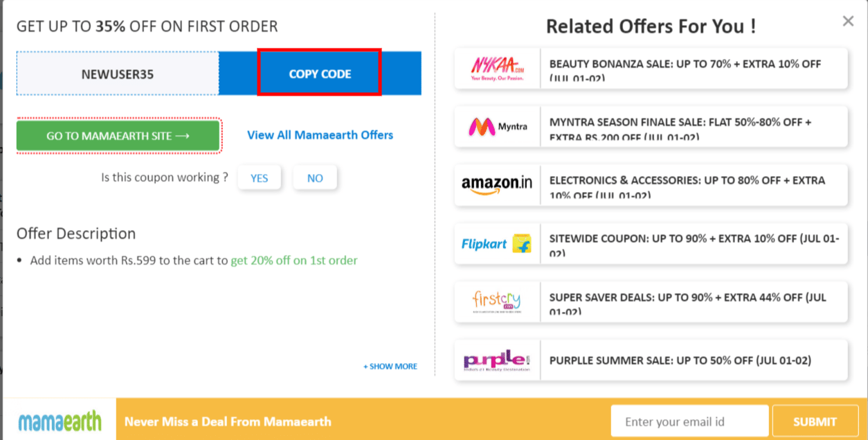This screenshot has width=868, height=440.
Task: Click YES to confirm the coupon works
Action: pyautogui.click(x=259, y=177)
